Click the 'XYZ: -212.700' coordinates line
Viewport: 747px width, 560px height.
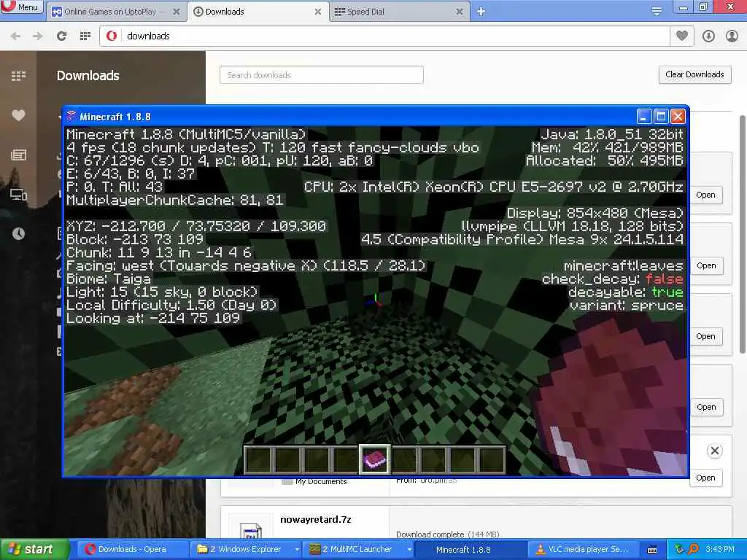[196, 226]
